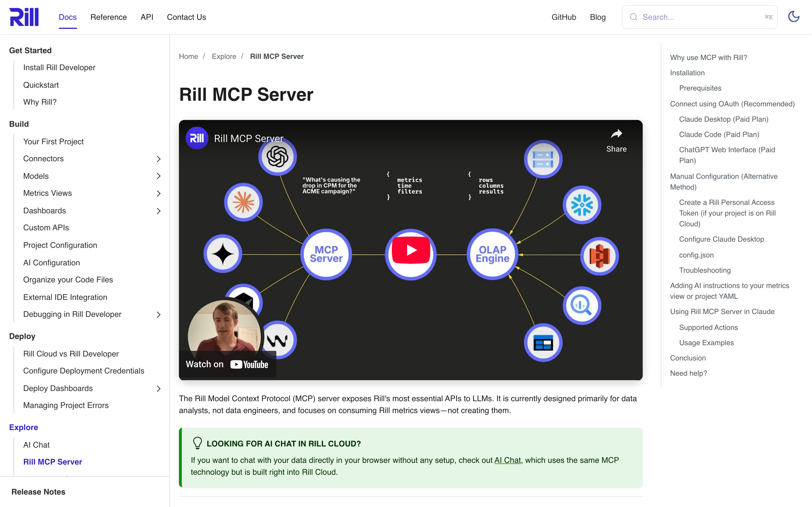Click Rill channel avatar in video
The image size is (812, 507).
point(197,138)
